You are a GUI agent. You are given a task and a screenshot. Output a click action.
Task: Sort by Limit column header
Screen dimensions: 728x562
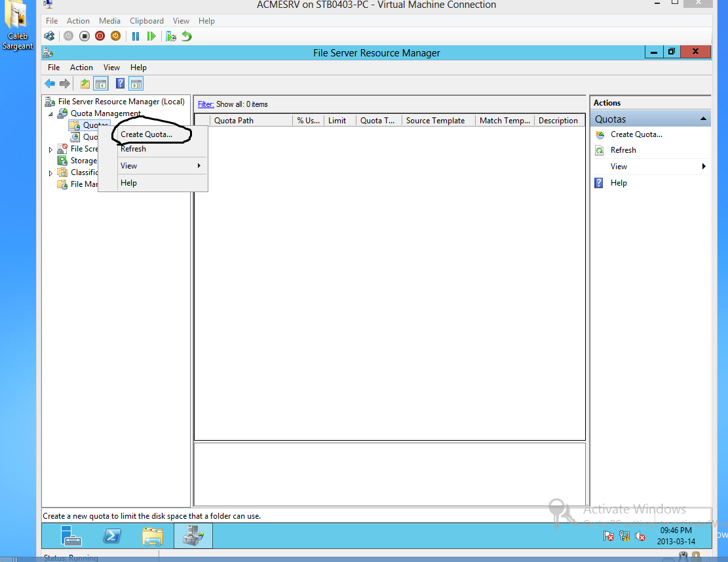[x=340, y=120]
